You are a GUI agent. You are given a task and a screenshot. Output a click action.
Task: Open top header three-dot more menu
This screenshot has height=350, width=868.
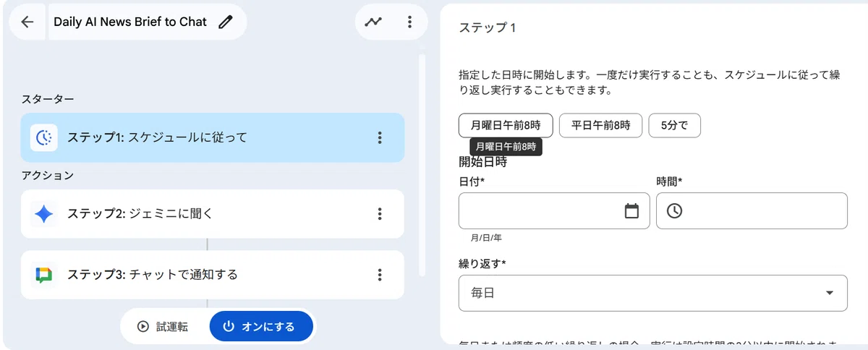point(409,22)
